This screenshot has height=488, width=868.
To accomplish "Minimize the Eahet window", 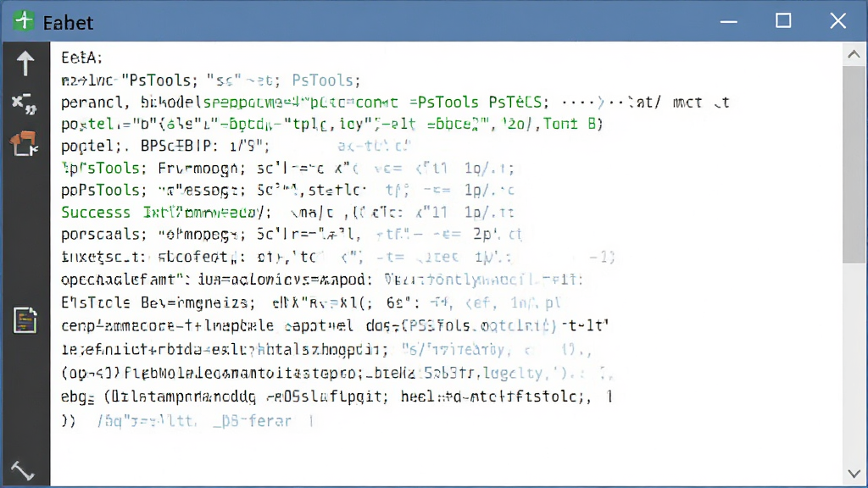I will point(728,21).
